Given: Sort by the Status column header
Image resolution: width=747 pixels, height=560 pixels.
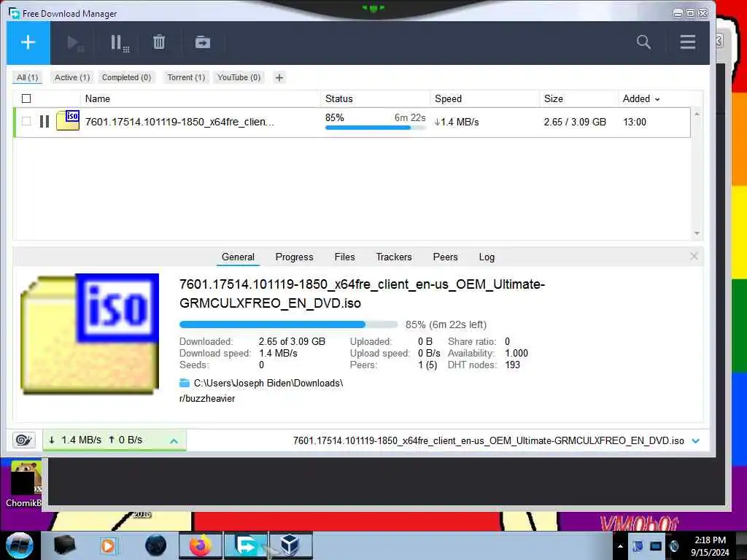Looking at the screenshot, I should pos(338,98).
